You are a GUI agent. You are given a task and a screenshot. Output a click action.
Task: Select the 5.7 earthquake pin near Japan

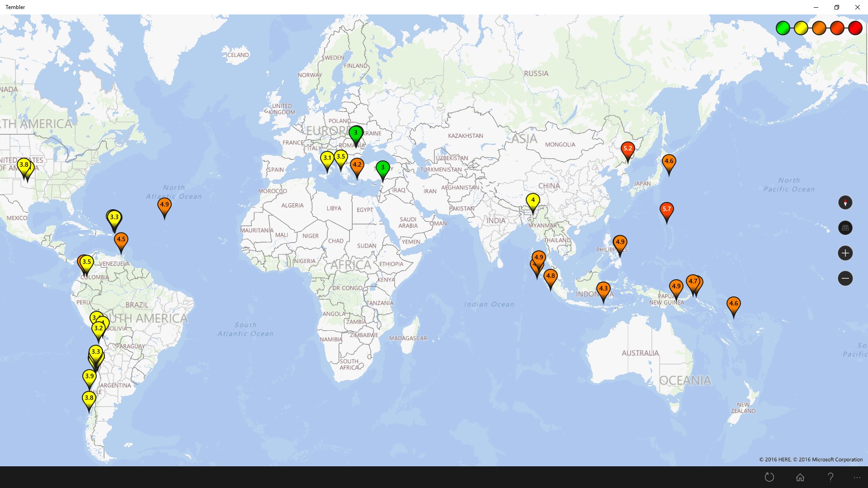click(x=666, y=209)
